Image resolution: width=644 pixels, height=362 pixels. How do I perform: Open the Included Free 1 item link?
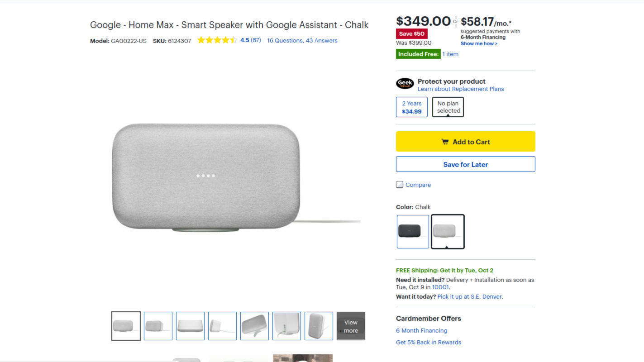(x=450, y=54)
